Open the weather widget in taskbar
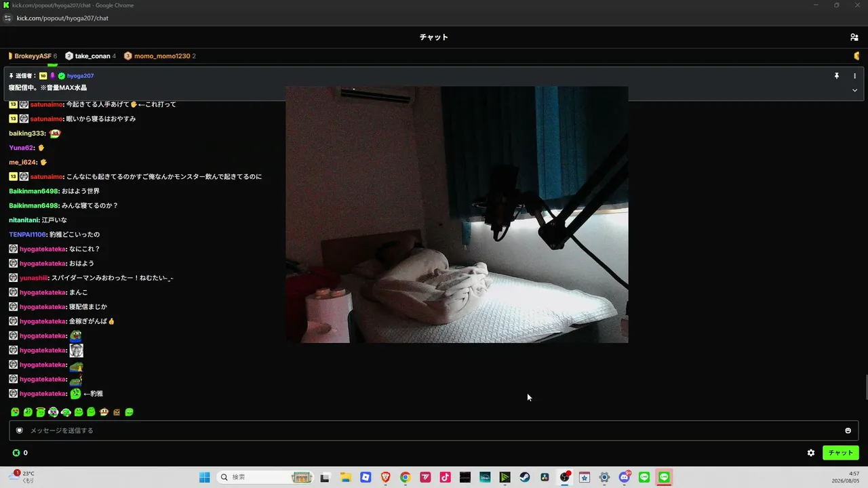Screen dimensions: 868x488 pos(22,477)
